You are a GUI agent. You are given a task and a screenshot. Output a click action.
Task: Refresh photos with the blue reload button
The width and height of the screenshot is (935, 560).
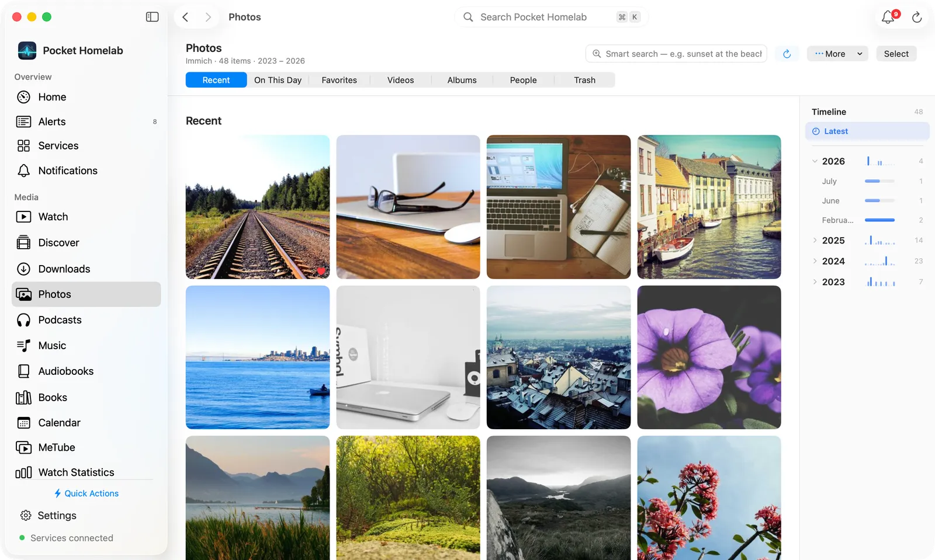point(787,54)
